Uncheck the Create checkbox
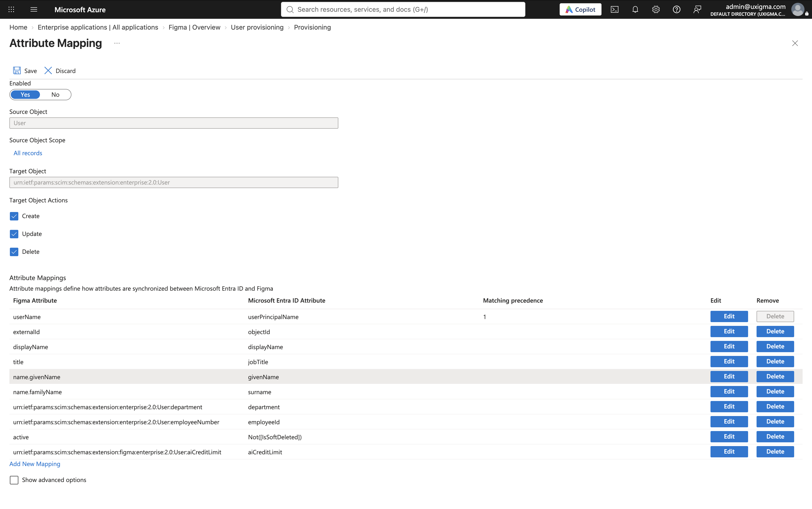812x509 pixels. tap(14, 216)
